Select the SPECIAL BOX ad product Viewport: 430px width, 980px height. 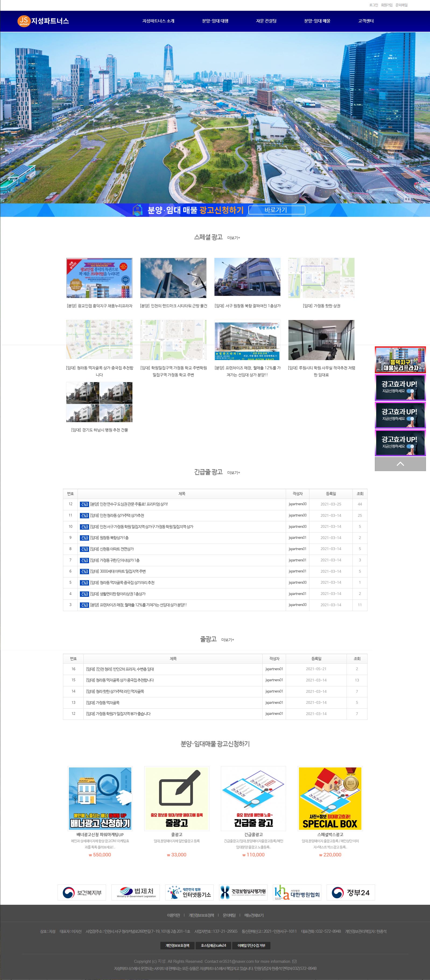click(330, 798)
